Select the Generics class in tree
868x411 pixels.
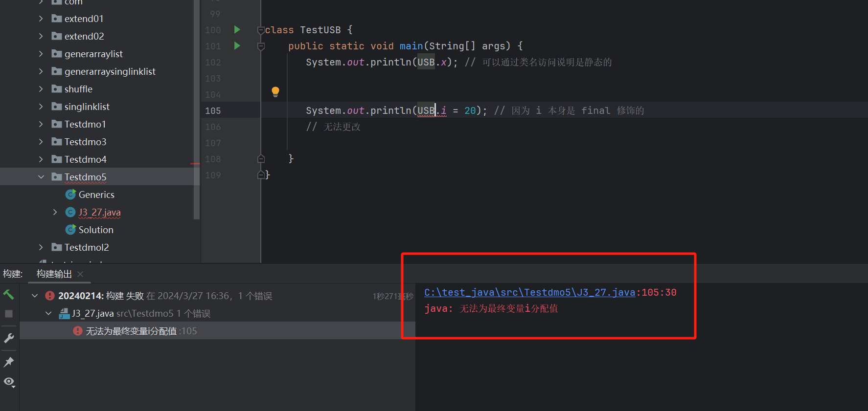click(96, 195)
